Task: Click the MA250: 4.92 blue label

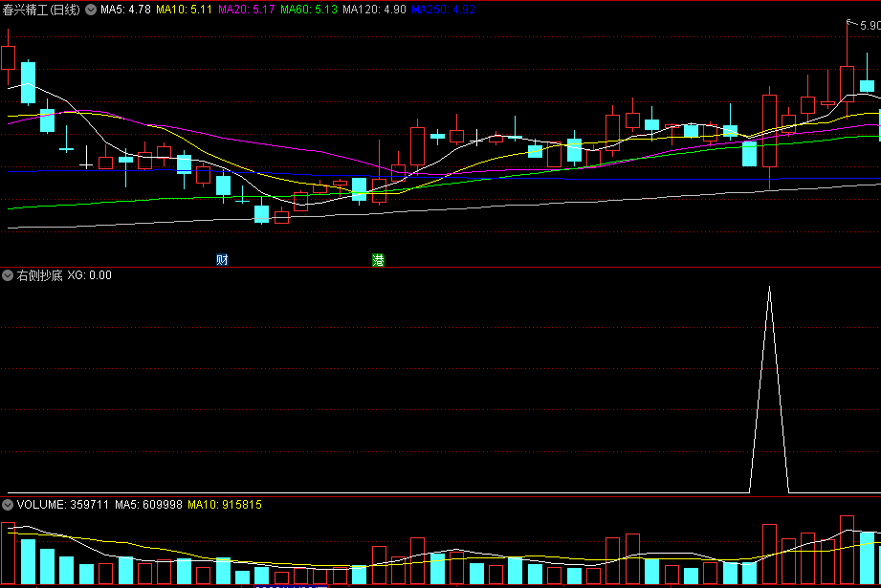Action: pos(443,10)
